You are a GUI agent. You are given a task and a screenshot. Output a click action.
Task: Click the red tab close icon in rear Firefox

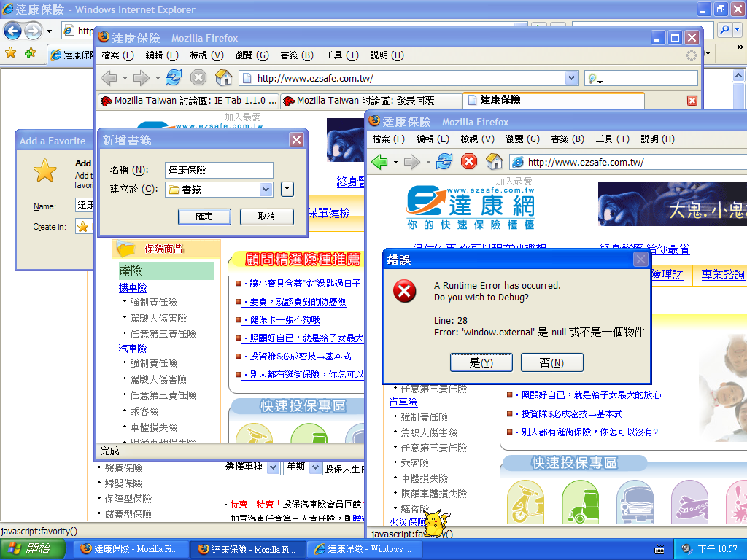(692, 101)
